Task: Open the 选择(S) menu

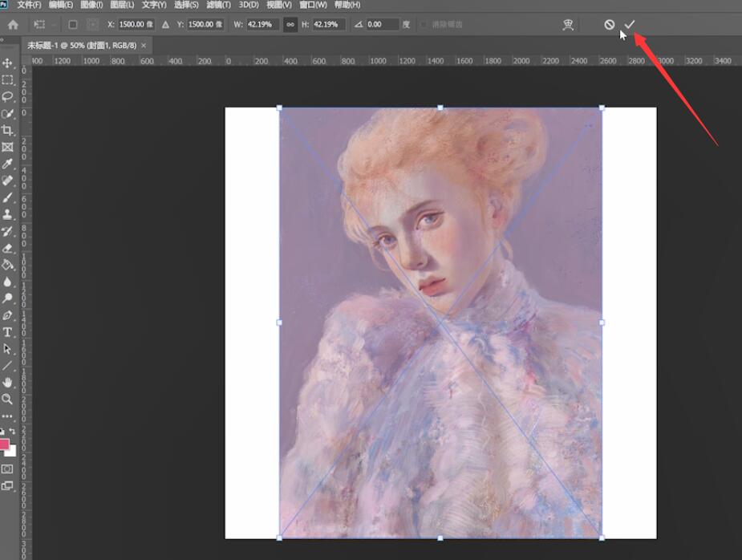Action: click(186, 5)
